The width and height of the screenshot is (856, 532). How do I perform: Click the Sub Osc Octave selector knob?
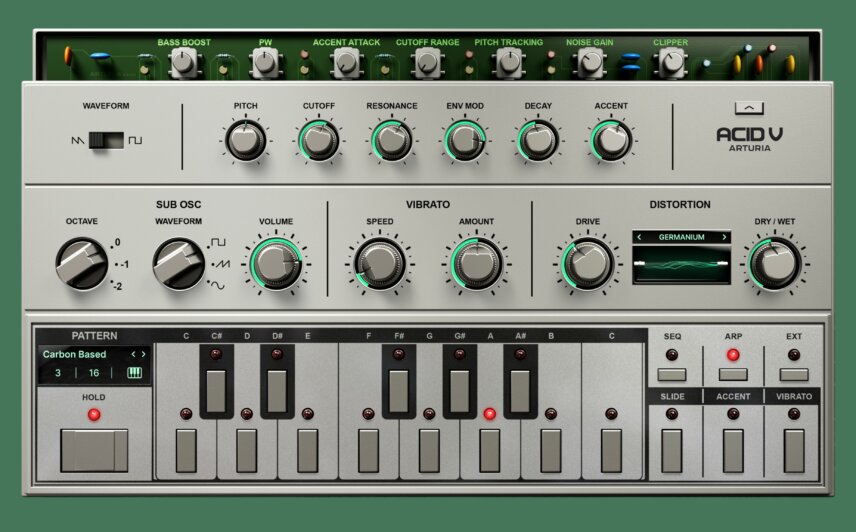point(82,264)
